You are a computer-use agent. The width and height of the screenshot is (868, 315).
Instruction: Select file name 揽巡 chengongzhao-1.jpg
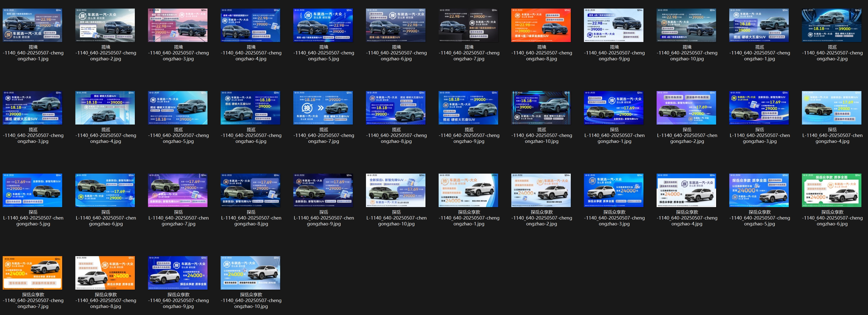coord(759,53)
